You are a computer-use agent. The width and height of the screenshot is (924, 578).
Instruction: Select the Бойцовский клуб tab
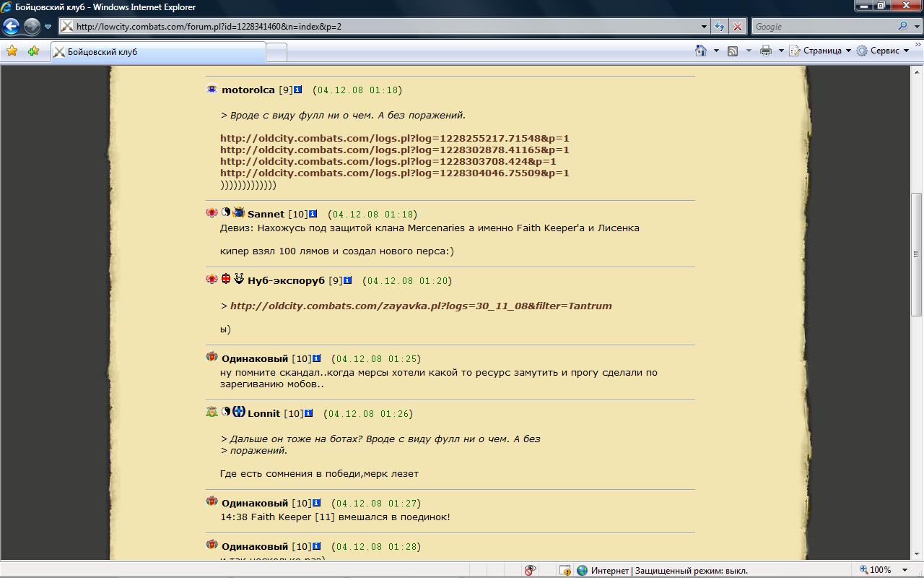[x=158, y=52]
